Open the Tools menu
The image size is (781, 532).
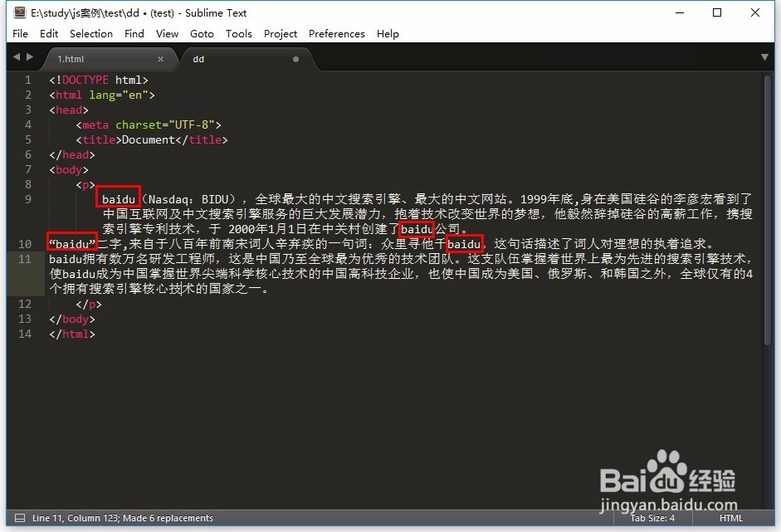238,33
